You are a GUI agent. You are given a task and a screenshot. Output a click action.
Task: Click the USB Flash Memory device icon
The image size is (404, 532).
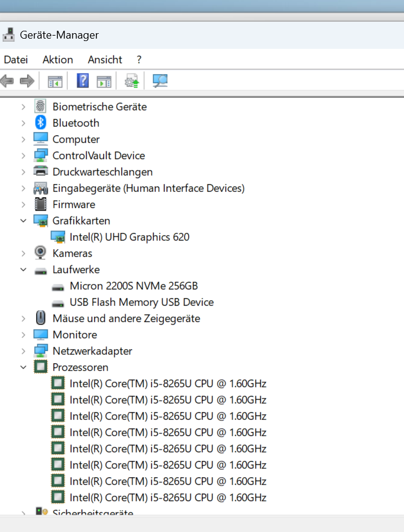click(58, 303)
